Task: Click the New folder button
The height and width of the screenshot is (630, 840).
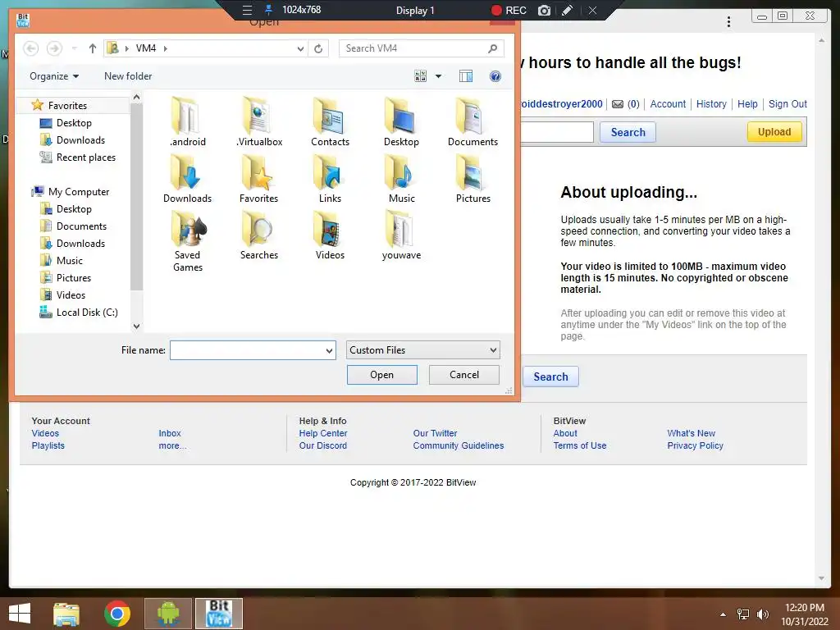Action: [128, 76]
